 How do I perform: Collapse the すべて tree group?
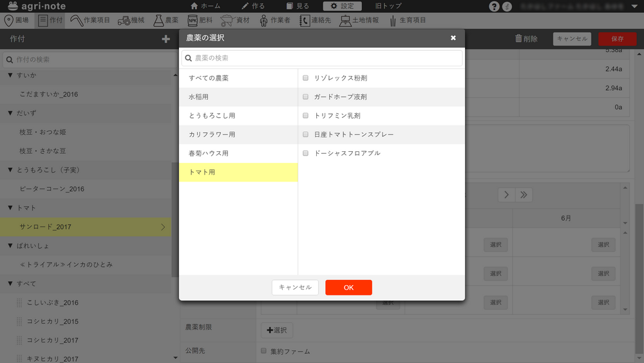[x=10, y=283]
